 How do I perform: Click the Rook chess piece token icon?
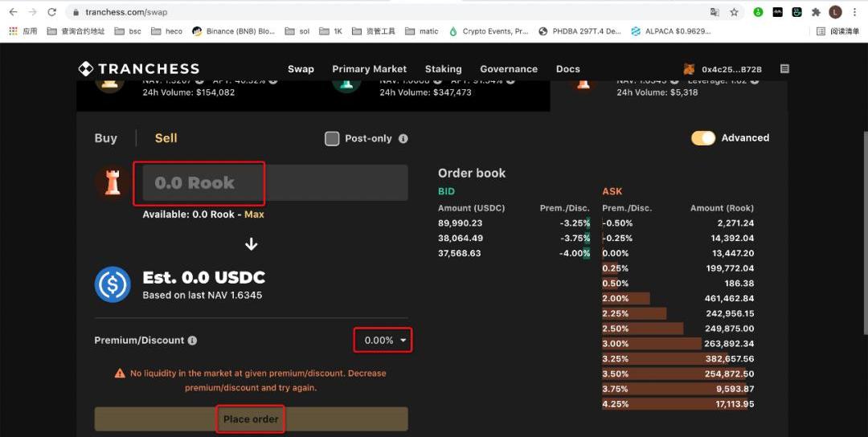(x=113, y=182)
